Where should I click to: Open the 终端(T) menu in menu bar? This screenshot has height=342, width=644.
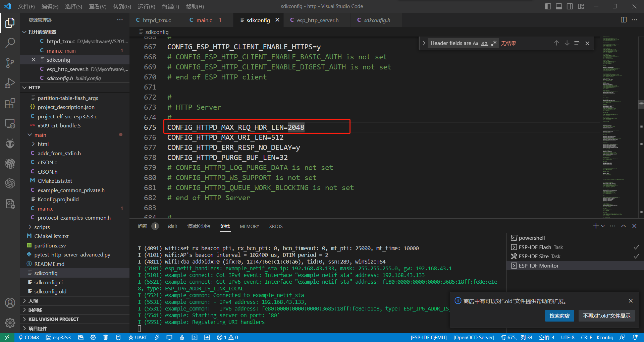point(170,6)
